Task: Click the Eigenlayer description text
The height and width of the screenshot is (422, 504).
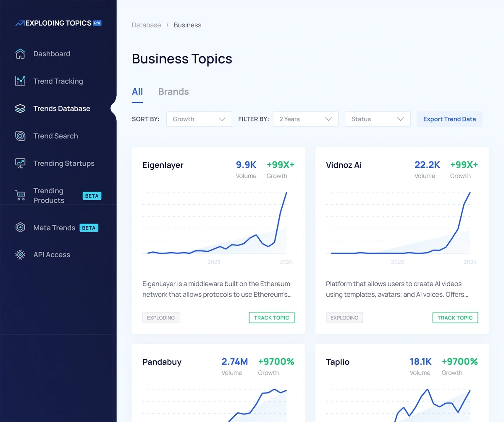Action: pos(217,289)
